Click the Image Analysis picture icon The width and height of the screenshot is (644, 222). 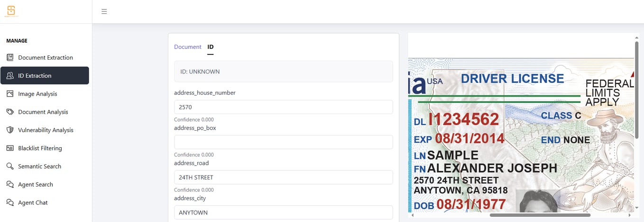10,94
